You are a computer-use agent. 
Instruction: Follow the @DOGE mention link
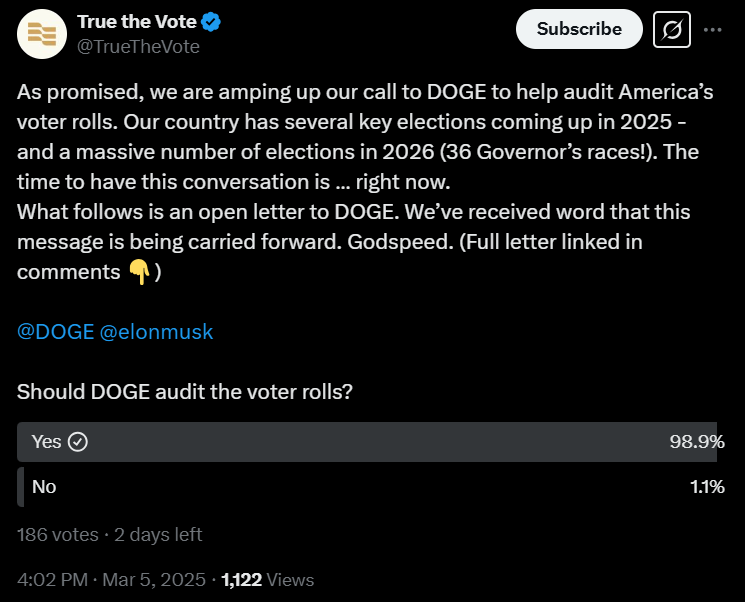pyautogui.click(x=55, y=332)
